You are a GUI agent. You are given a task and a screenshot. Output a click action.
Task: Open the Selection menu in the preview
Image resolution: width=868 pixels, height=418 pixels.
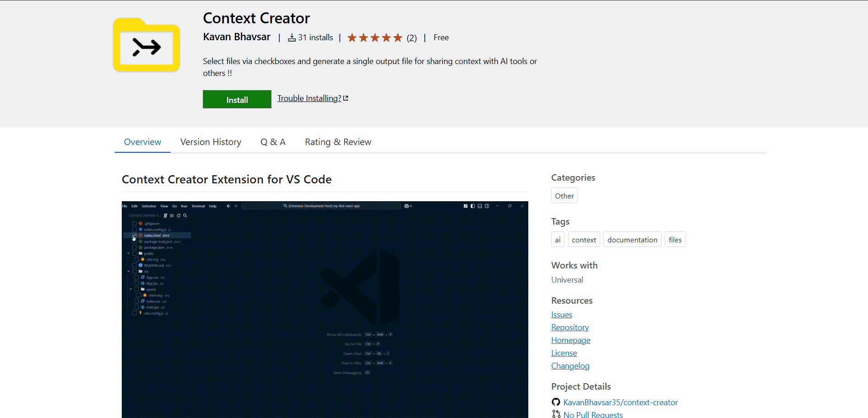pyautogui.click(x=149, y=206)
